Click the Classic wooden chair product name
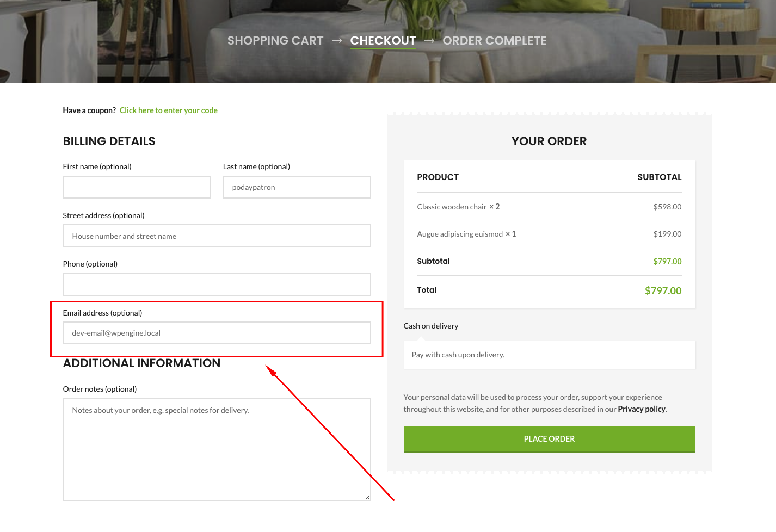Screen dimensions: 776x532 pos(452,207)
